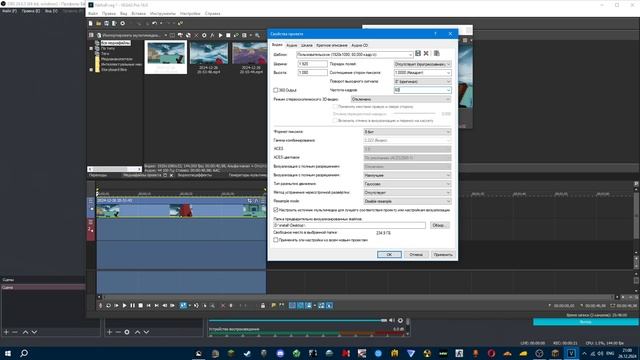Click the Save icon in the main toolbar
This screenshot has height=360, width=640.
(107, 24)
